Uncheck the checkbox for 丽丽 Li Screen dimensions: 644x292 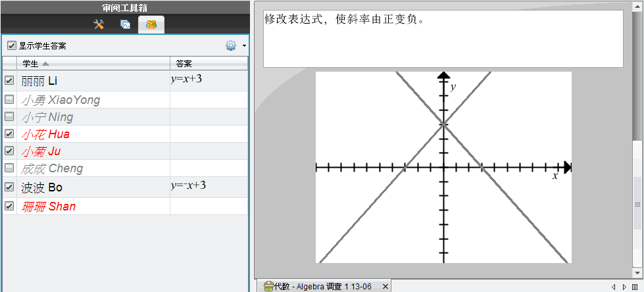point(9,80)
